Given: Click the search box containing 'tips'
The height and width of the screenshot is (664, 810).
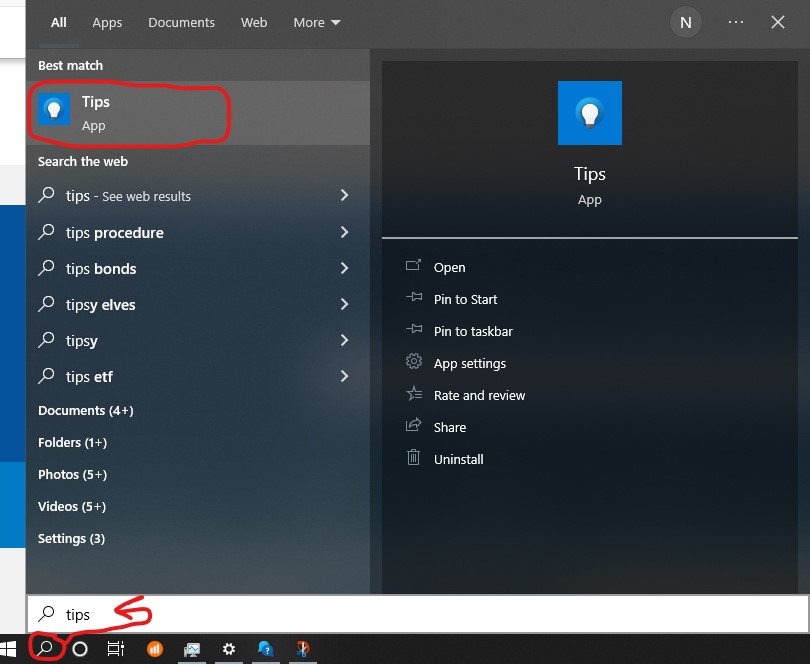Looking at the screenshot, I should tap(418, 614).
